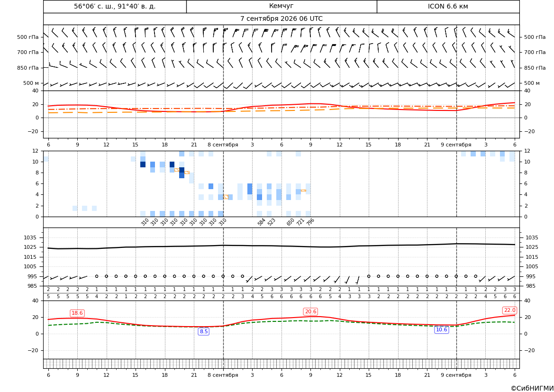This screenshot has height=392, width=554.
Task: Click the 584 cloud base height label
Action: pyautogui.click(x=262, y=222)
